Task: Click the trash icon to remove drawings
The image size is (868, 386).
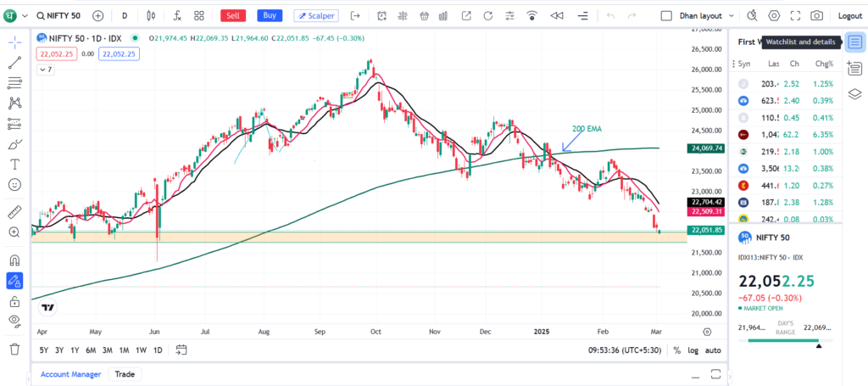Action: (x=15, y=349)
